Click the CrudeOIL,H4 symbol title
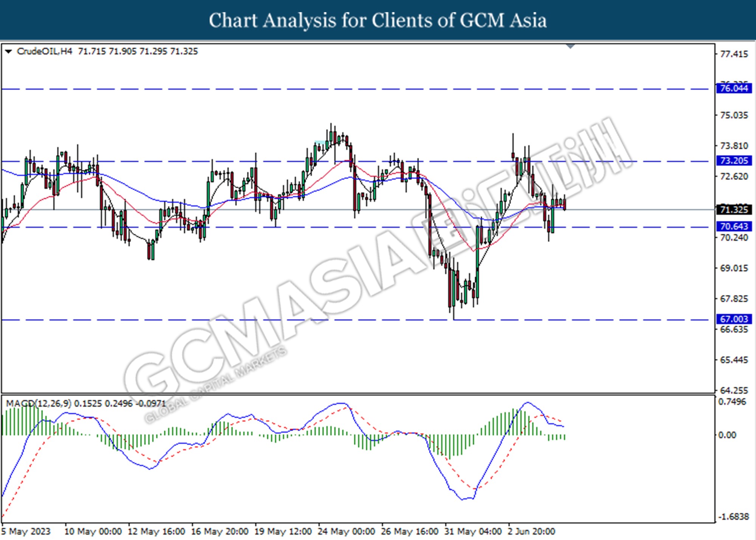Image resolution: width=756 pixels, height=540 pixels. click(44, 51)
